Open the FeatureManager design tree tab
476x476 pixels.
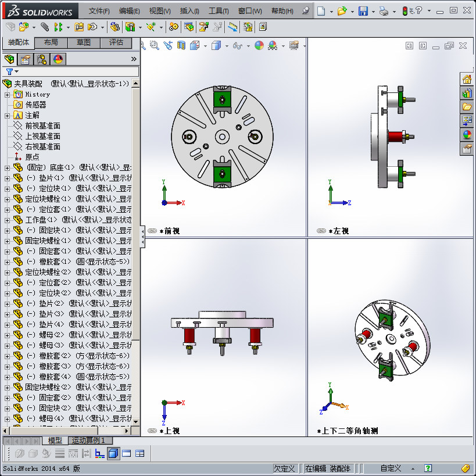pyautogui.click(x=9, y=59)
